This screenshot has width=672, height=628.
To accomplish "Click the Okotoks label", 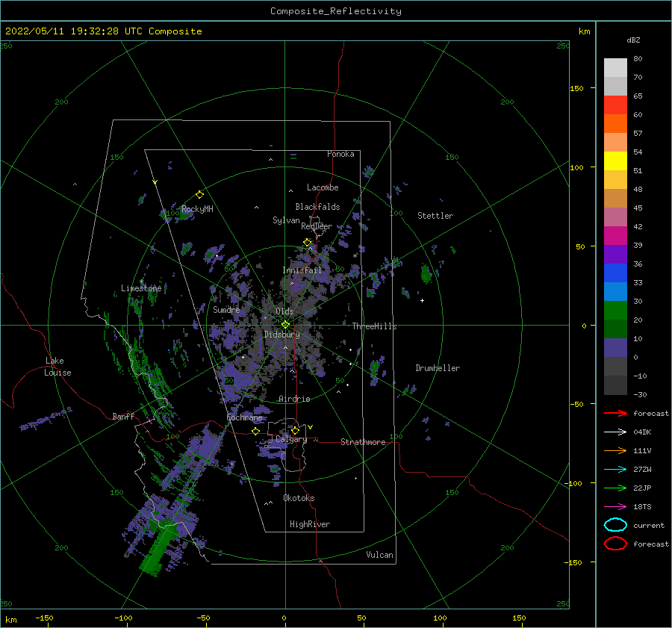I will click(x=299, y=498).
